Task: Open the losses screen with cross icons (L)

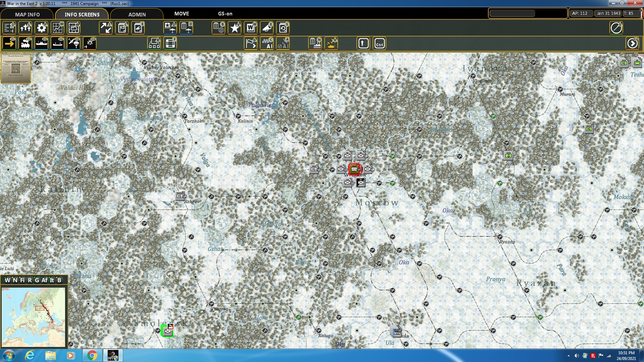Action: coord(25,28)
